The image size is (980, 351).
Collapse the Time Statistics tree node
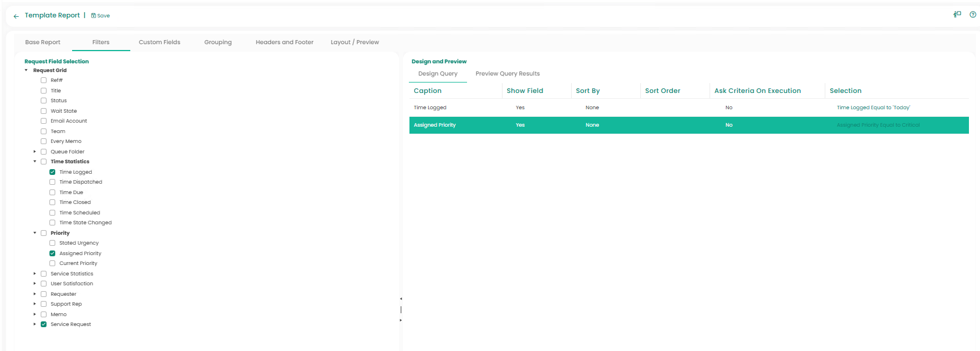click(x=35, y=162)
